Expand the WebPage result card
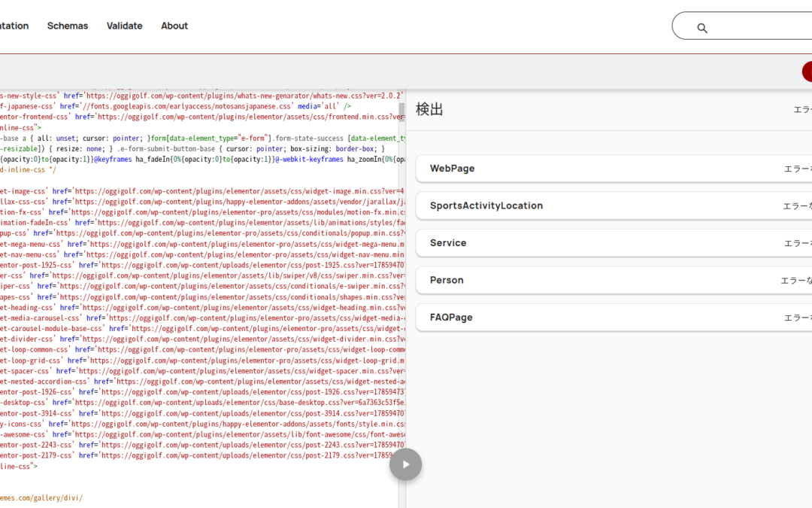This screenshot has height=508, width=812. pos(614,169)
